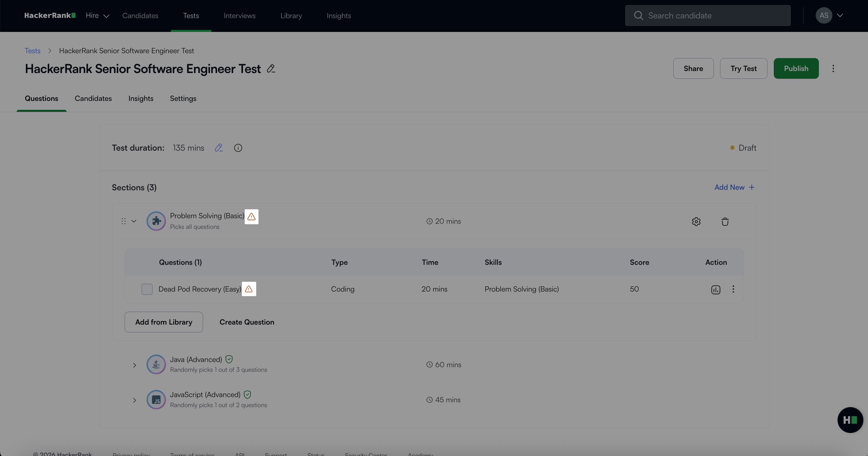Open the Hire product dropdown
This screenshot has height=456, width=868.
tap(97, 16)
